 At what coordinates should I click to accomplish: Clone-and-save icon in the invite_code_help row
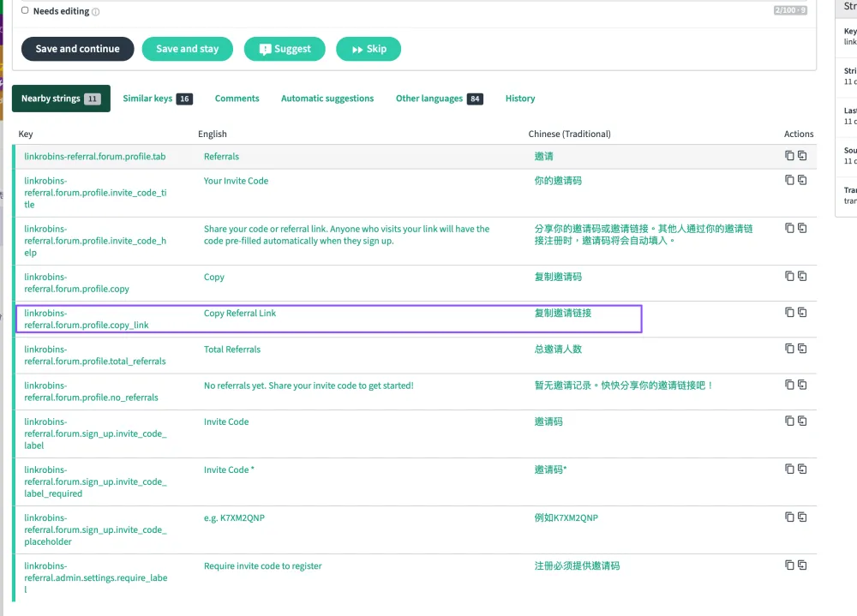[x=802, y=228]
